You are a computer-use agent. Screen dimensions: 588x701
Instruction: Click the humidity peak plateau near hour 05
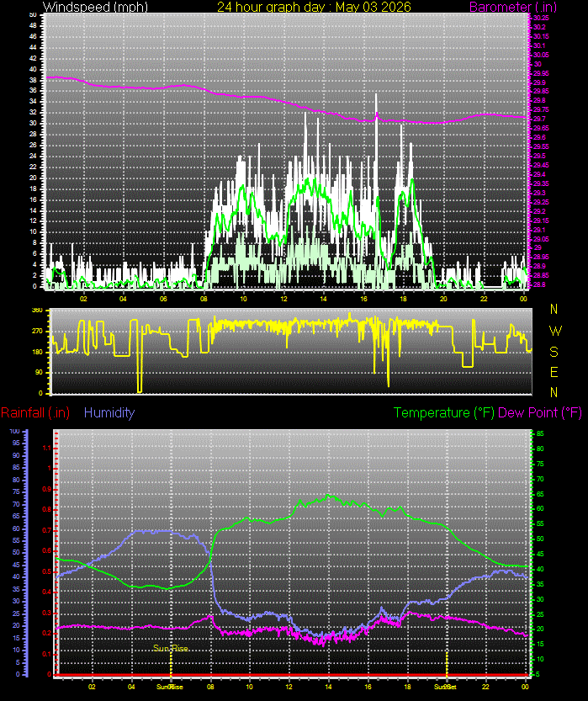152,531
